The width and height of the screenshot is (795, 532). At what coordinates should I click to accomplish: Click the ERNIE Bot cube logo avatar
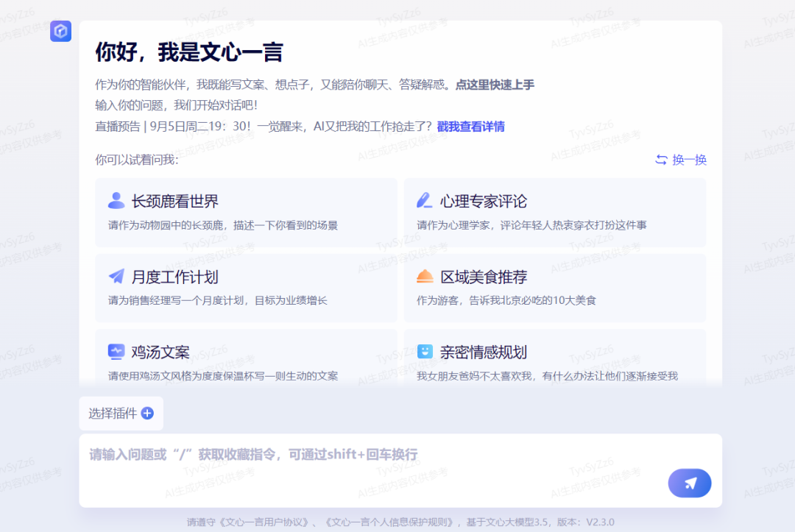(x=61, y=31)
